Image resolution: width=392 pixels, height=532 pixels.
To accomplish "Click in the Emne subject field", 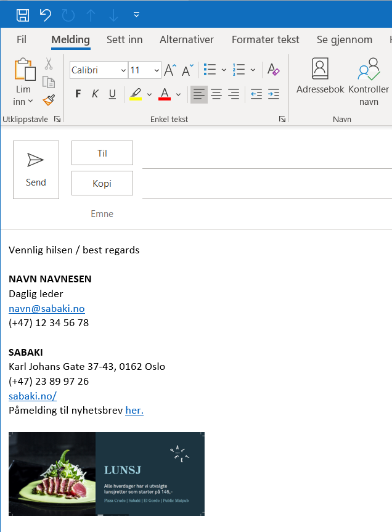I will 267,214.
